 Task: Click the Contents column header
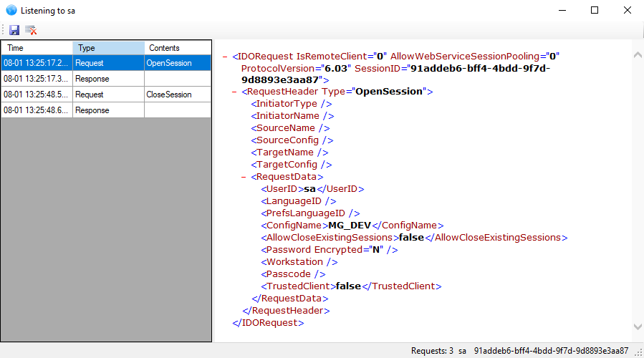(177, 48)
